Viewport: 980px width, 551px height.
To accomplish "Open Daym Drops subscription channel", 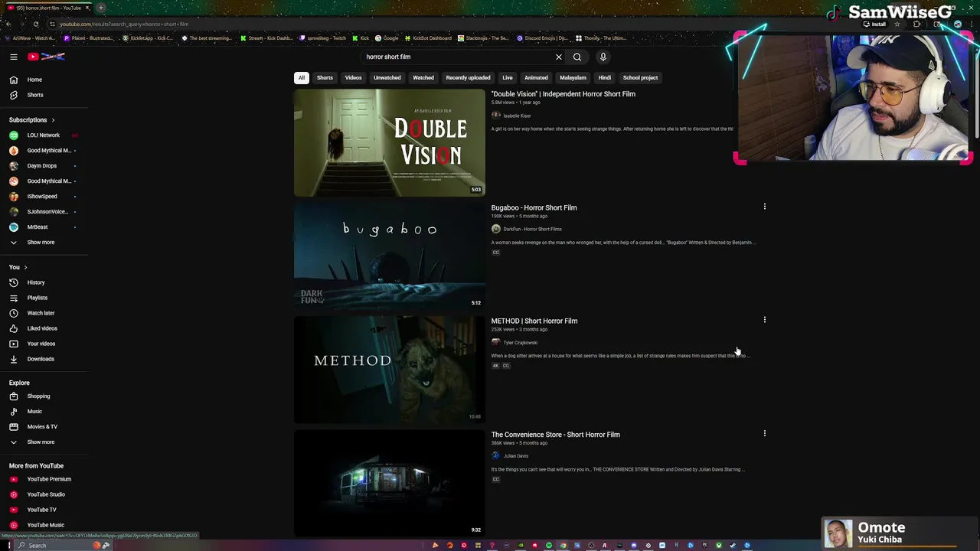I will coord(44,166).
